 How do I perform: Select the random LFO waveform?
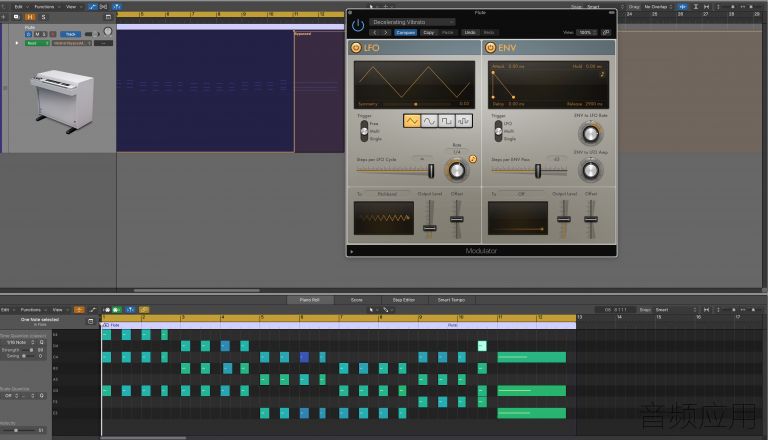(x=463, y=121)
